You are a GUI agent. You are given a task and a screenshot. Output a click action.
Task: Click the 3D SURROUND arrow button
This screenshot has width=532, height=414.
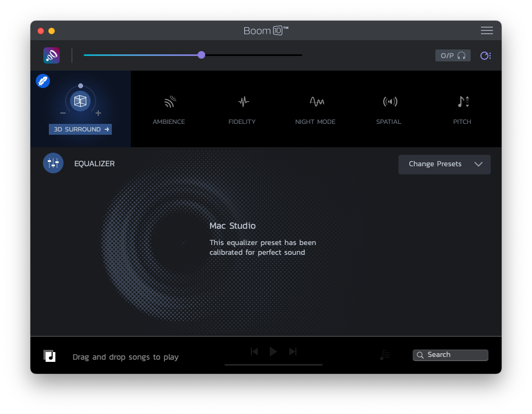click(80, 129)
